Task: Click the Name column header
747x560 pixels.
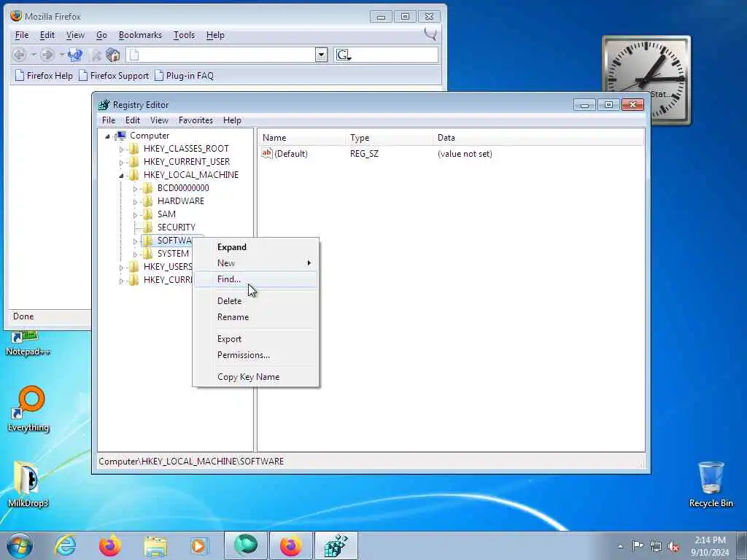Action: pyautogui.click(x=302, y=138)
